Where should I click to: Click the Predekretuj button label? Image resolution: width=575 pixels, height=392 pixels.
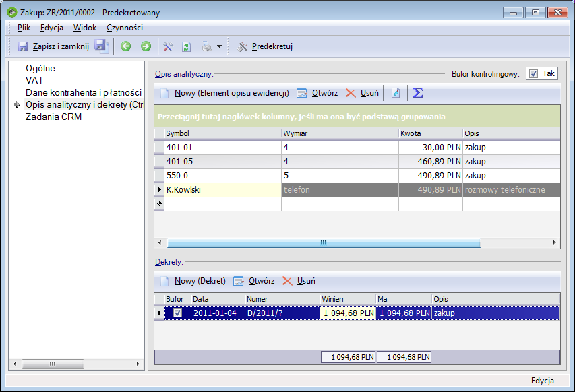click(272, 46)
